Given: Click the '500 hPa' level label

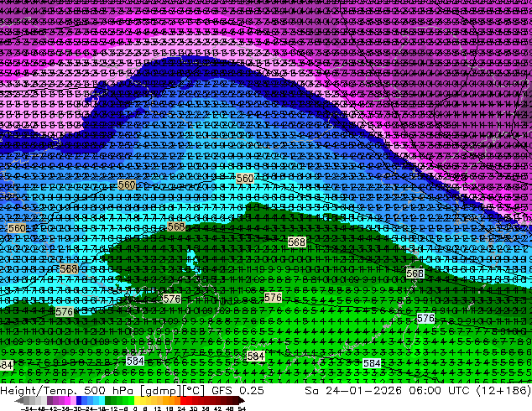Looking at the screenshot, I should tap(108, 391).
